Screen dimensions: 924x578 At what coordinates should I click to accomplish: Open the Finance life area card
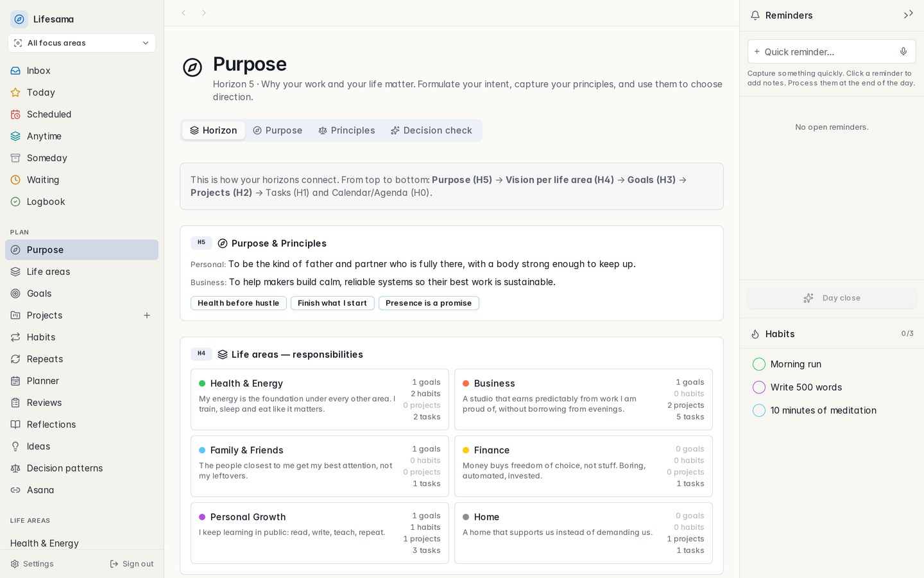[x=583, y=466]
